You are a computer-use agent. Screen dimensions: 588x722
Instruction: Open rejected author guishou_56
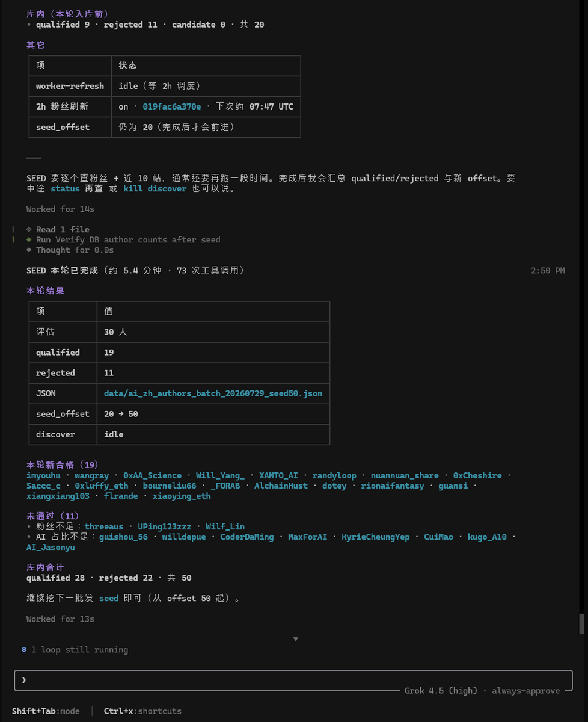click(123, 537)
